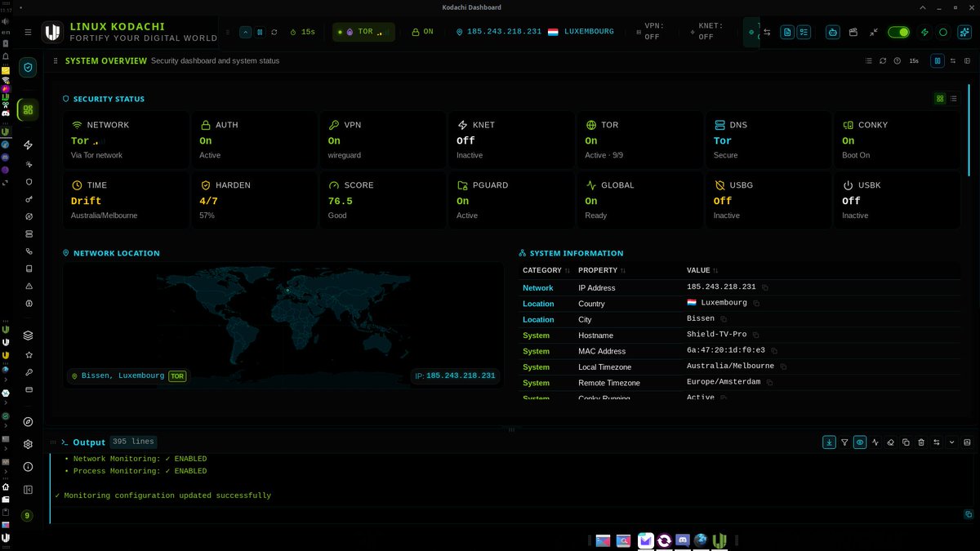Open the lightning bolt section in sidebar
Image resolution: width=980 pixels, height=551 pixels.
pyautogui.click(x=29, y=144)
